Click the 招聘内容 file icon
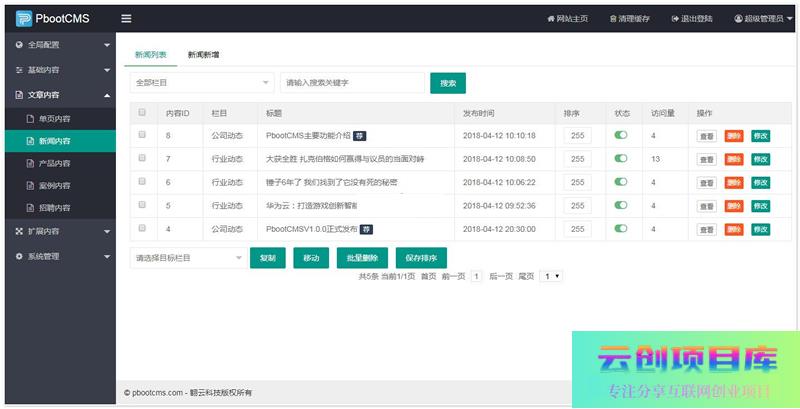Image resolution: width=800 pixels, height=409 pixels. (x=30, y=208)
